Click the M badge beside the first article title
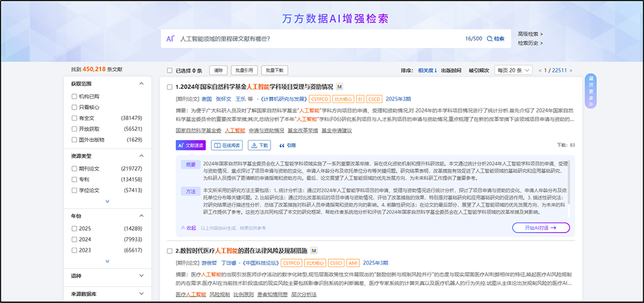The width and height of the screenshot is (644, 303). pos(339,86)
